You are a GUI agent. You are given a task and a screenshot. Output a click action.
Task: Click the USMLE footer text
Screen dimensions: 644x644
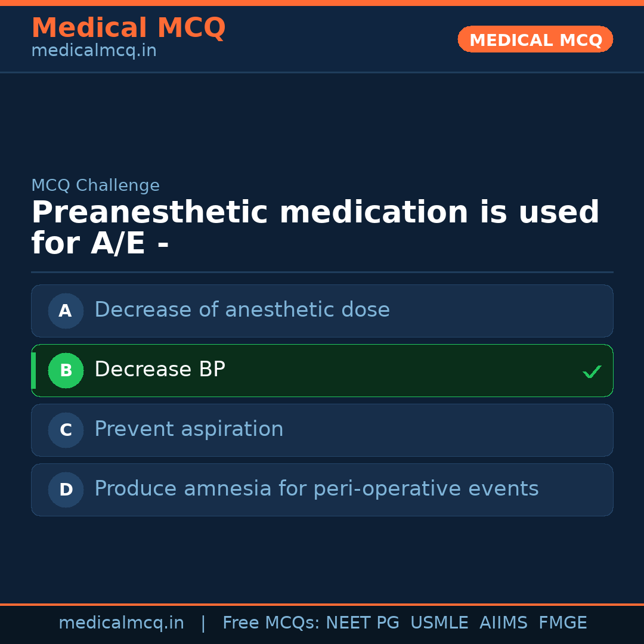(x=439, y=623)
